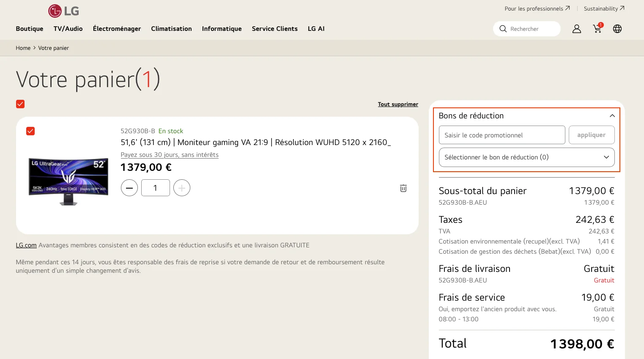Open the Service Clients menu
This screenshot has height=359, width=644.
click(275, 29)
